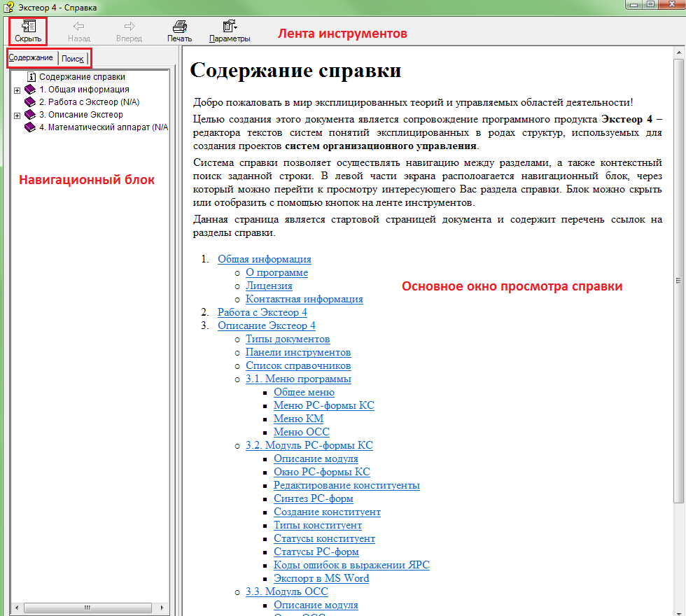Select the book icon for Работа с Экстеор

click(29, 102)
